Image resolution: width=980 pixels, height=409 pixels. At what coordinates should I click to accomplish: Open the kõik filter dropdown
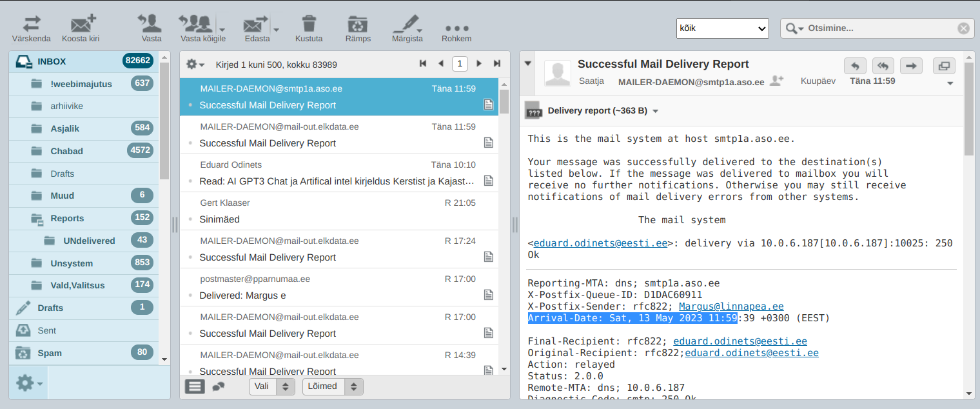coord(723,28)
